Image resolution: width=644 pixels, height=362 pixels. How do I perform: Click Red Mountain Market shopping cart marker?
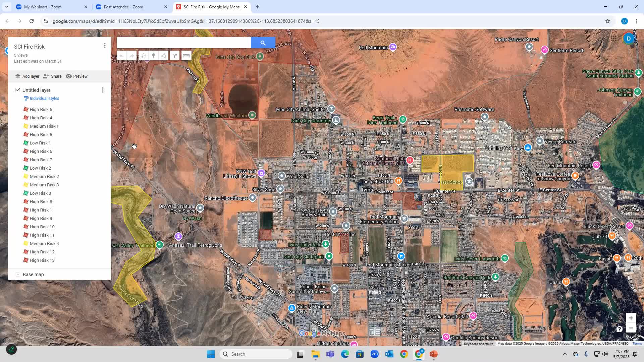pos(401,256)
